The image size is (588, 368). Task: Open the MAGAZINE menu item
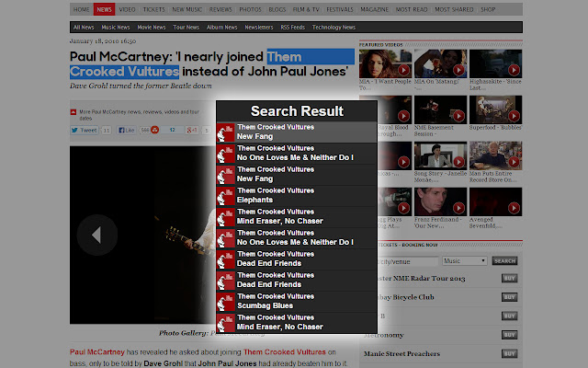[x=375, y=9]
